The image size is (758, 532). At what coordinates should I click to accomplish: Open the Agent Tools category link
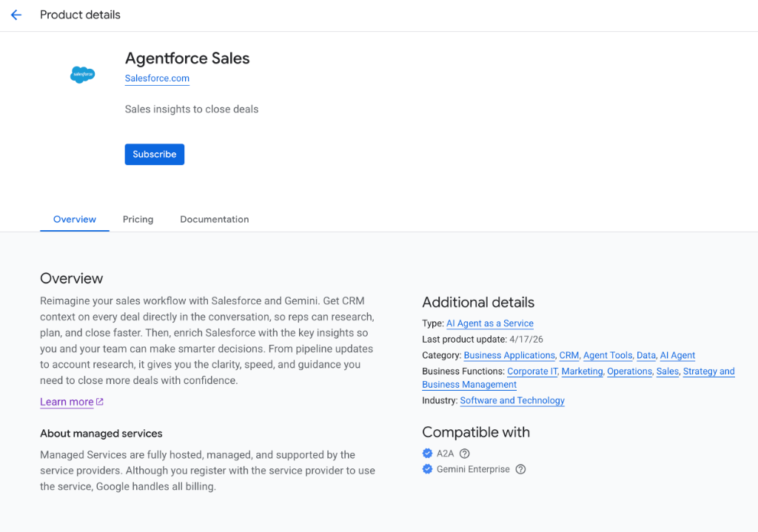608,355
